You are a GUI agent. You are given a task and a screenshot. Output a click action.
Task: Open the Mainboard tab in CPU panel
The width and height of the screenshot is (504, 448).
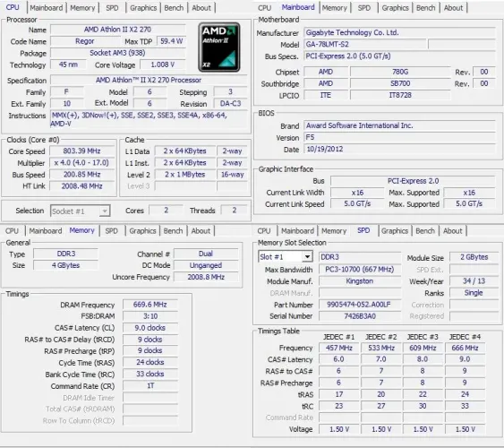click(47, 8)
